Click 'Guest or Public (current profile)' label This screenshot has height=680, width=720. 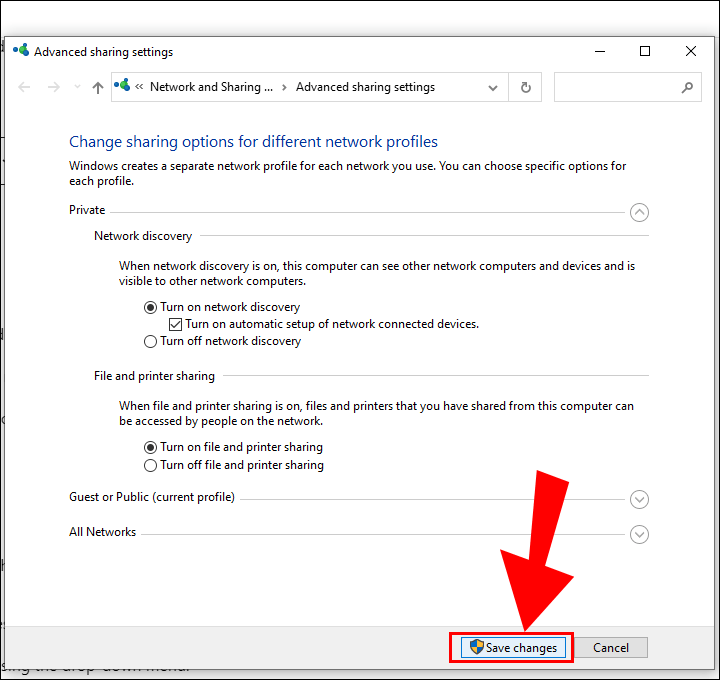(152, 497)
